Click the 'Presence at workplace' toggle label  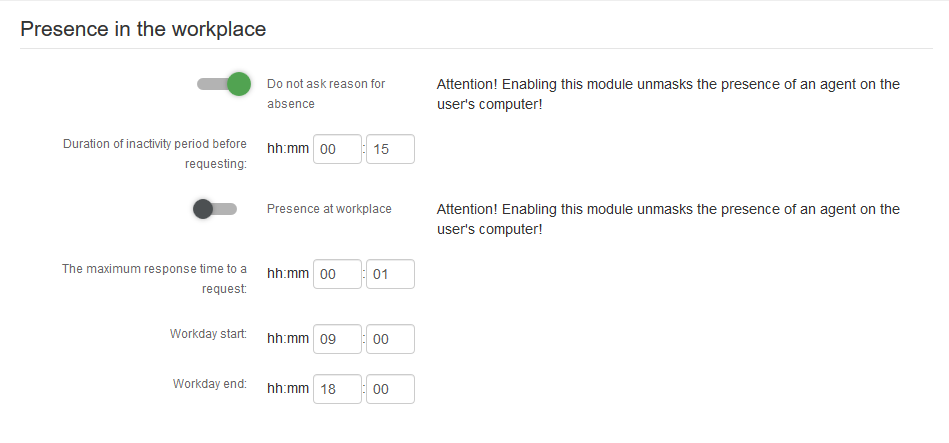pos(329,209)
